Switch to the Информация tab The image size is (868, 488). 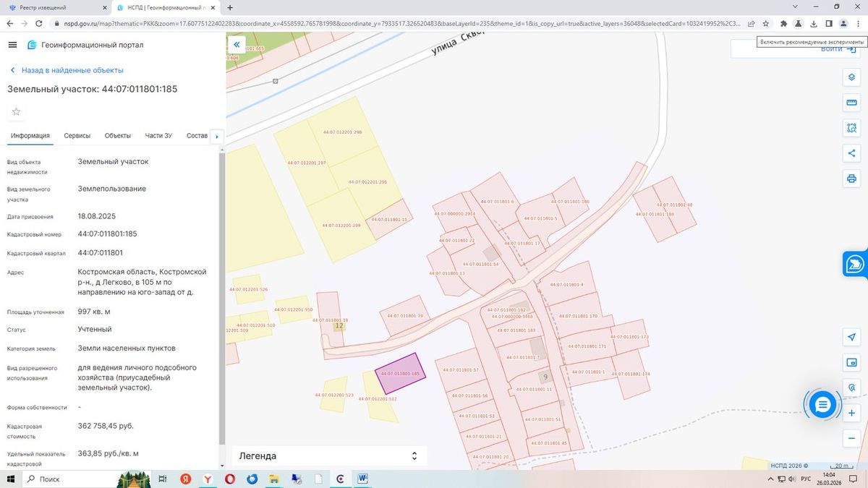30,136
